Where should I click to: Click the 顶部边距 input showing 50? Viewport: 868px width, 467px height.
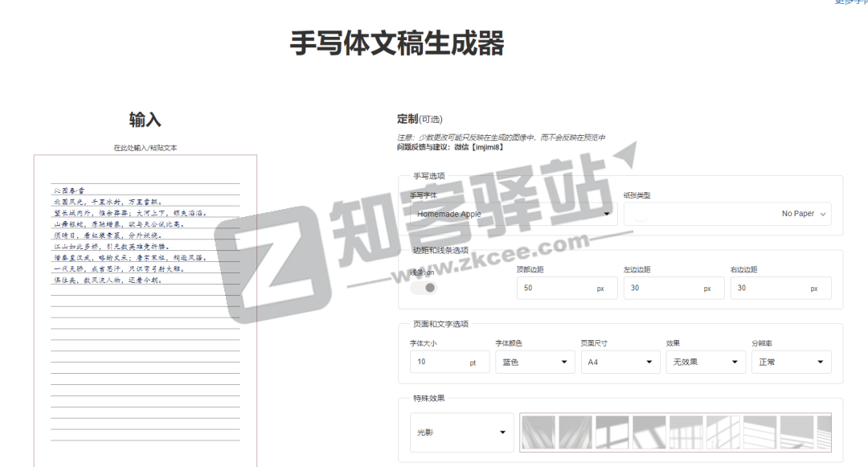(567, 288)
